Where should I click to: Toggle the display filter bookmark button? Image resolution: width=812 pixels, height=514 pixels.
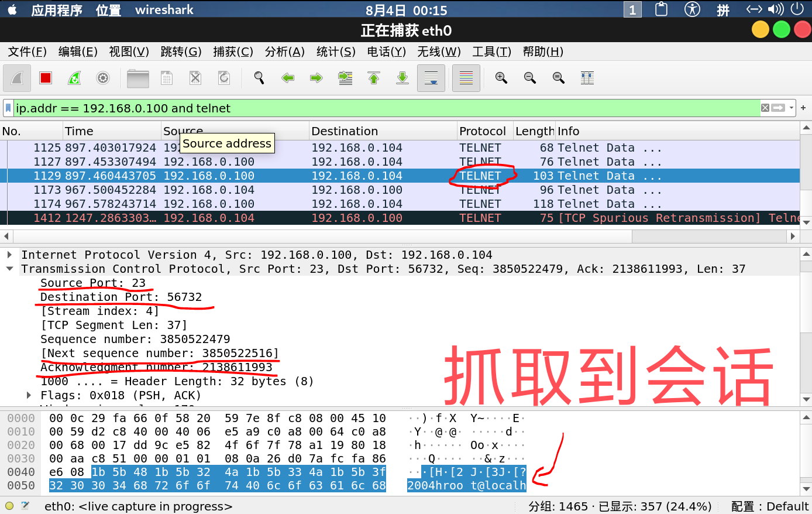[x=8, y=108]
